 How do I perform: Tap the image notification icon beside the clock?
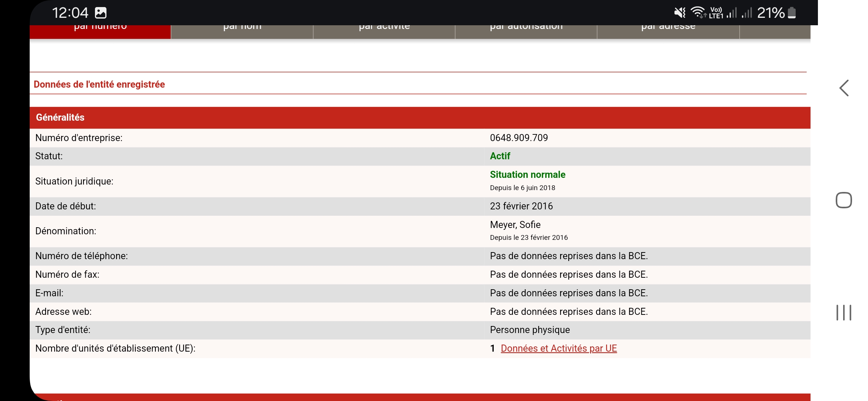pyautogui.click(x=101, y=13)
